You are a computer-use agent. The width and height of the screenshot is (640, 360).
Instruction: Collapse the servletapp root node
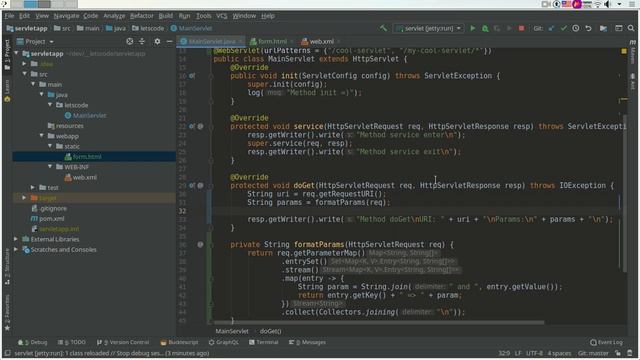16,53
